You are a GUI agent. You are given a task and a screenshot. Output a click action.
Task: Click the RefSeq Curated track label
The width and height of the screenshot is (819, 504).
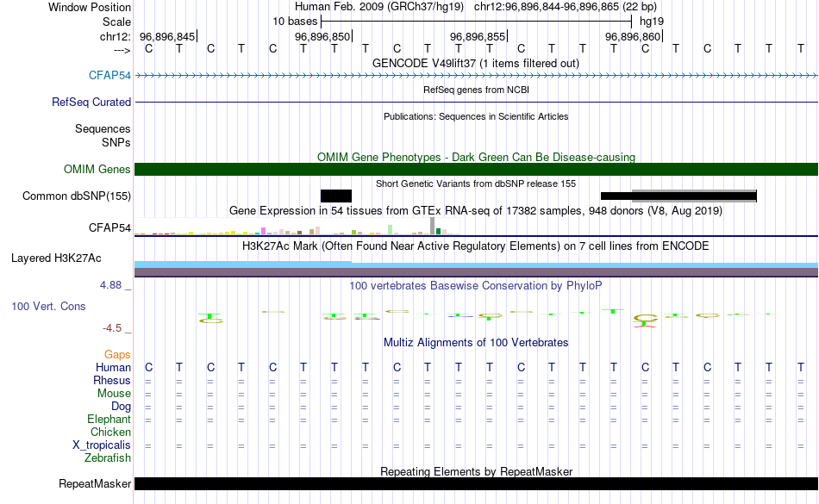(x=91, y=102)
